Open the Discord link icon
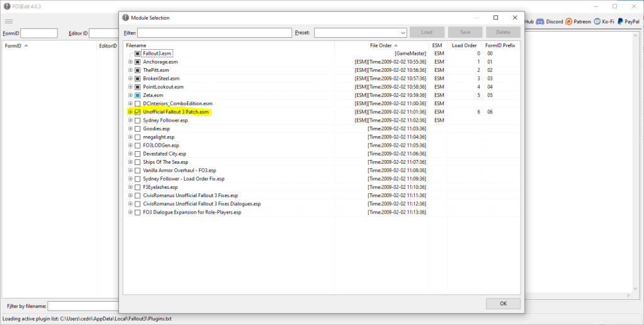Screen dimensions: 644x325 [540, 21]
